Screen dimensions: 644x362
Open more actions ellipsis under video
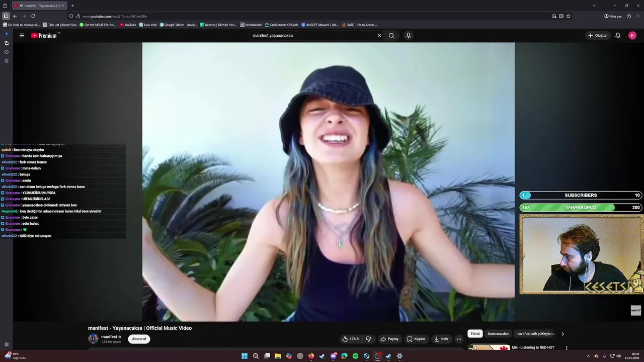(x=459, y=339)
